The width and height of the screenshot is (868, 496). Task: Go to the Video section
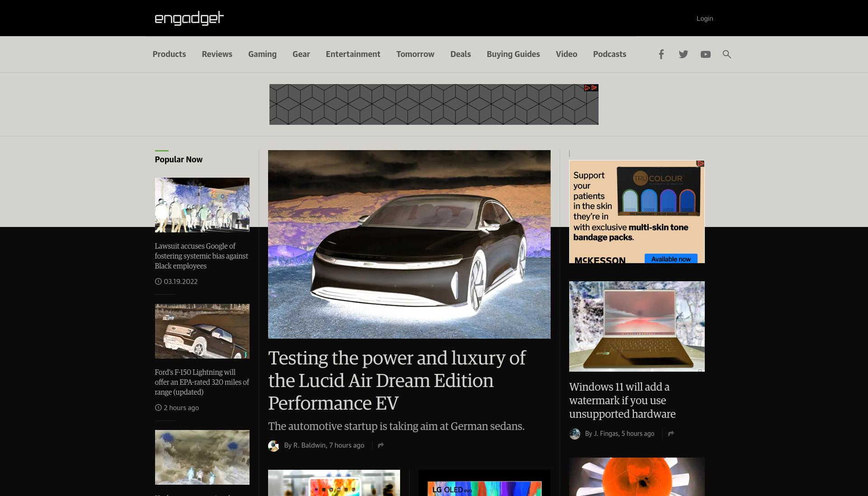(566, 54)
